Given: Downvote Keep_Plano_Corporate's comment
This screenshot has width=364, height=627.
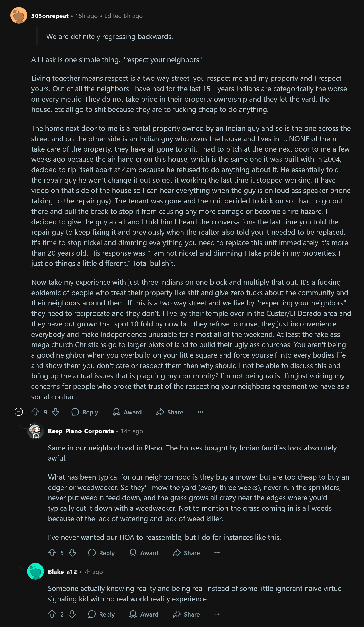Looking at the screenshot, I should (x=72, y=553).
